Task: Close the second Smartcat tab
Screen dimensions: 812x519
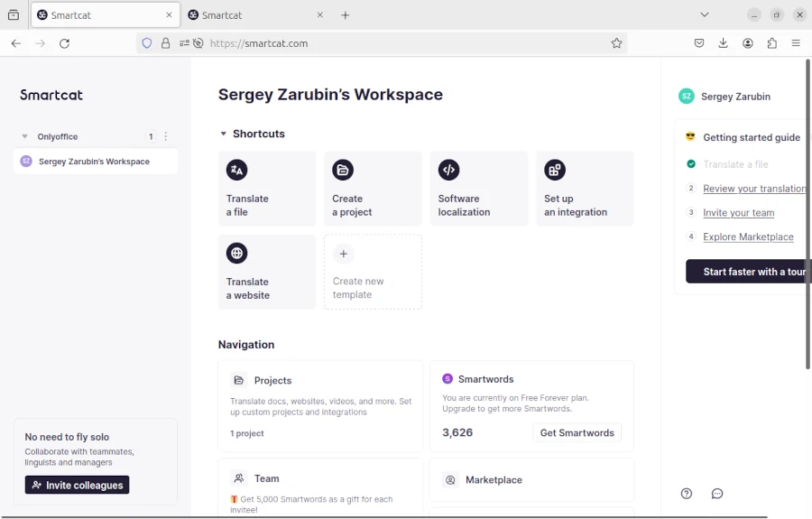Action: click(x=320, y=15)
